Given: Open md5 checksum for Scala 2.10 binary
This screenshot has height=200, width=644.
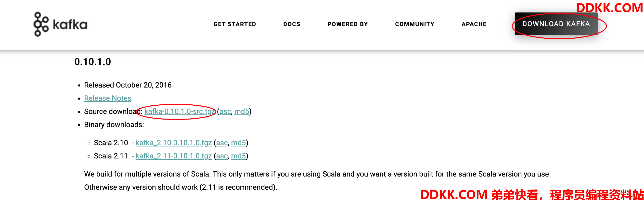Looking at the screenshot, I should [x=238, y=143].
